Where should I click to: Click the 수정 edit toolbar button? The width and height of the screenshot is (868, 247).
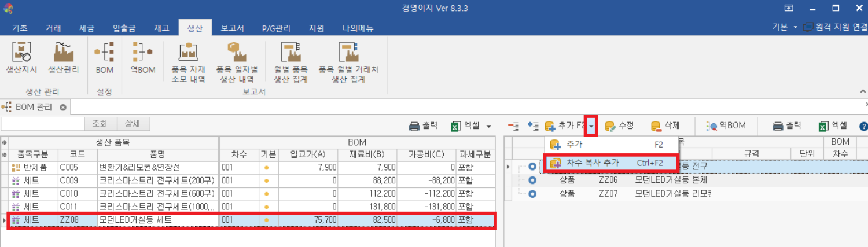[x=619, y=126]
